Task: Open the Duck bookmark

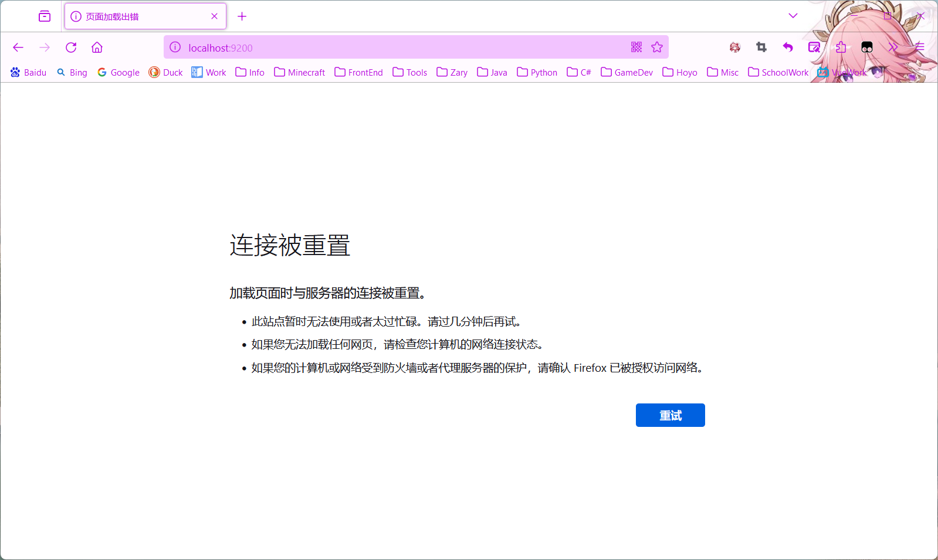Action: point(165,72)
